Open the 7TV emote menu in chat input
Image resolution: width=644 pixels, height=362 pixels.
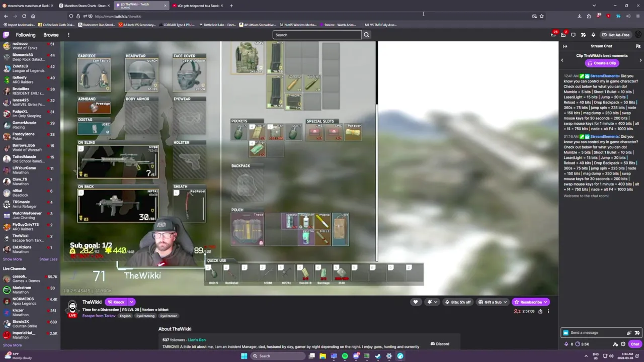[637, 332]
